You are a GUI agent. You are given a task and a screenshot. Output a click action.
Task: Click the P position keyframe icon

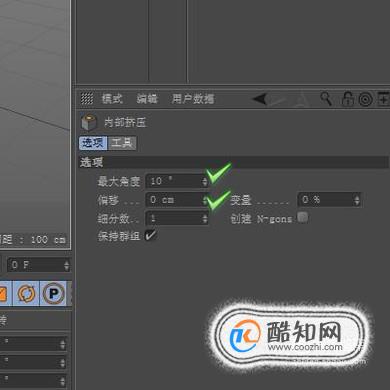click(x=53, y=293)
